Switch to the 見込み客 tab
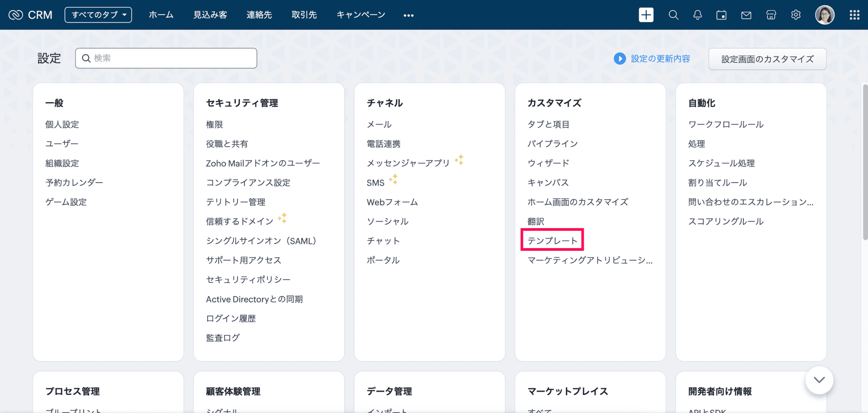Image resolution: width=868 pixels, height=413 pixels. pyautogui.click(x=210, y=15)
